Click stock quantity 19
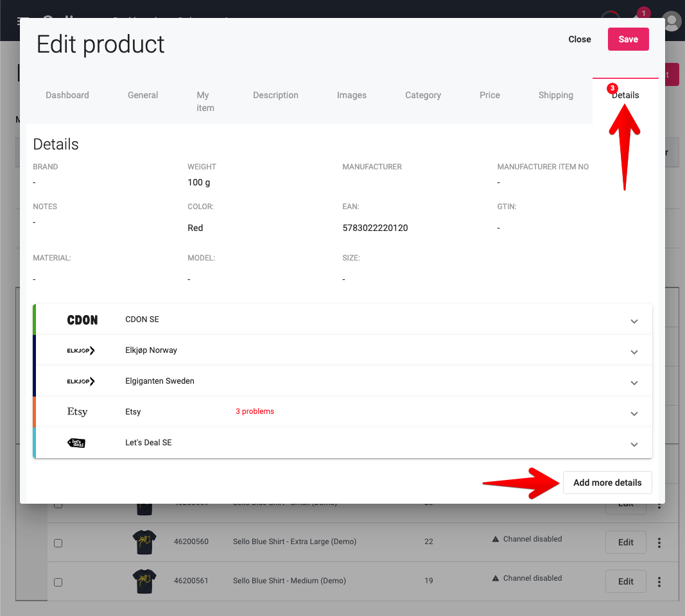 [429, 581]
